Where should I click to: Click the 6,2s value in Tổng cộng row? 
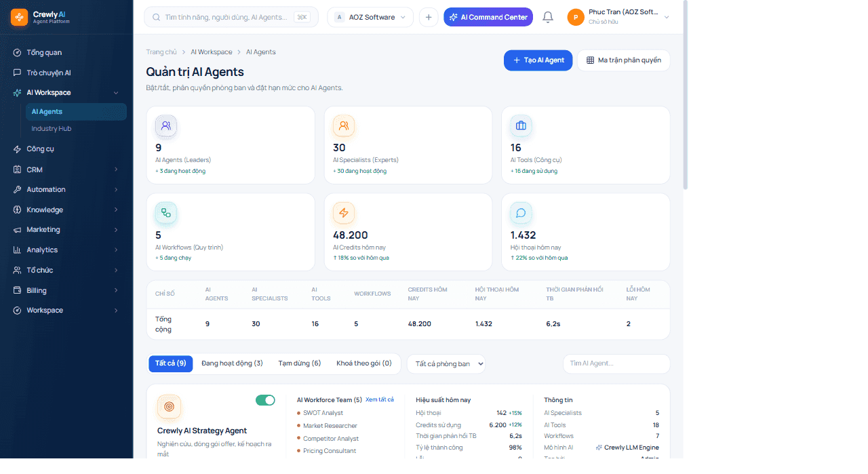click(553, 324)
